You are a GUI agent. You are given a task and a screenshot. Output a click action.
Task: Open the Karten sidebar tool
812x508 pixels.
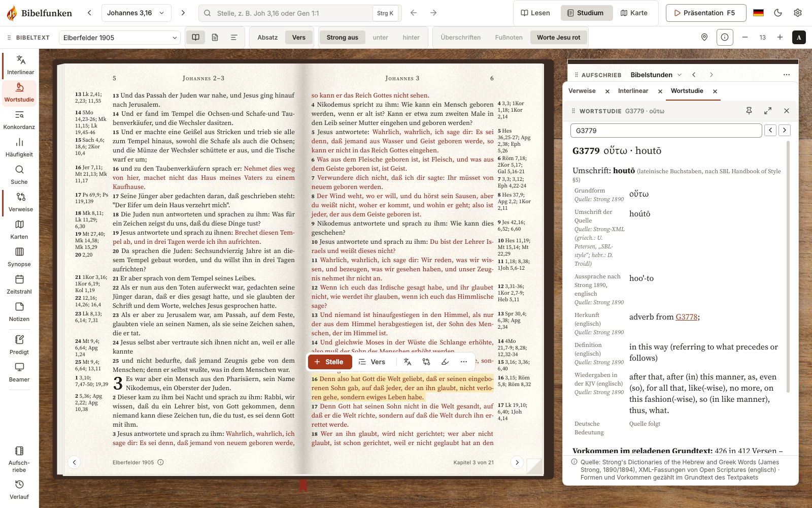(19, 230)
